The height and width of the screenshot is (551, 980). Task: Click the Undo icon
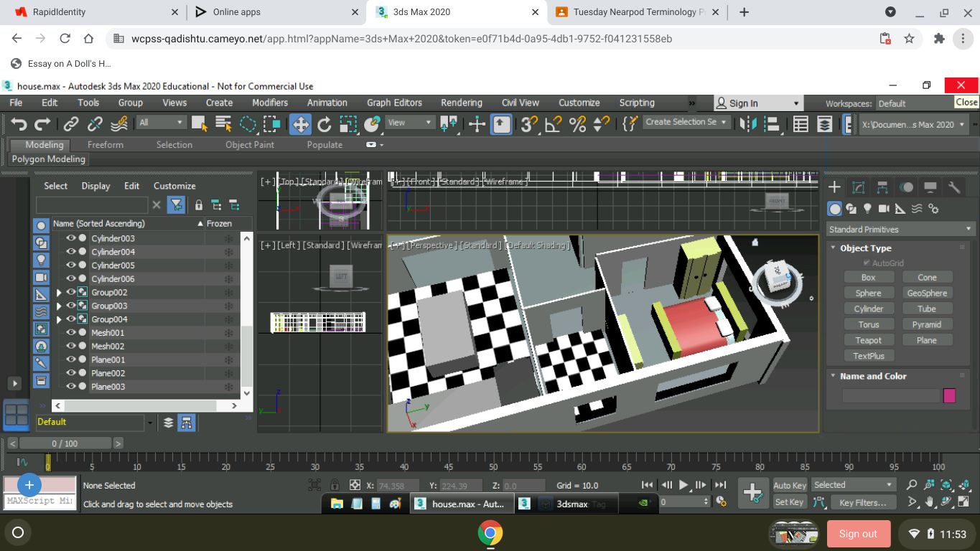(x=19, y=123)
